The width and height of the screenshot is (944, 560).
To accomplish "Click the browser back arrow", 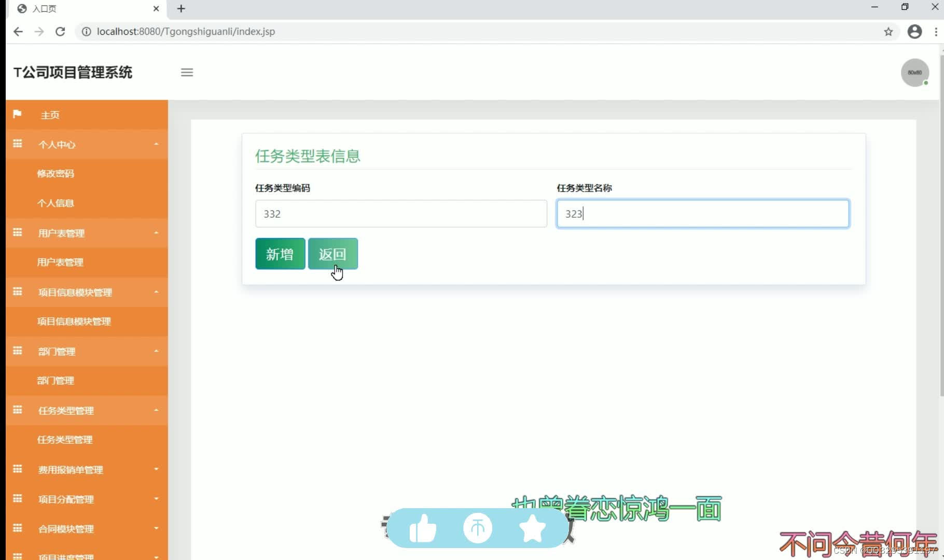I will tap(18, 32).
